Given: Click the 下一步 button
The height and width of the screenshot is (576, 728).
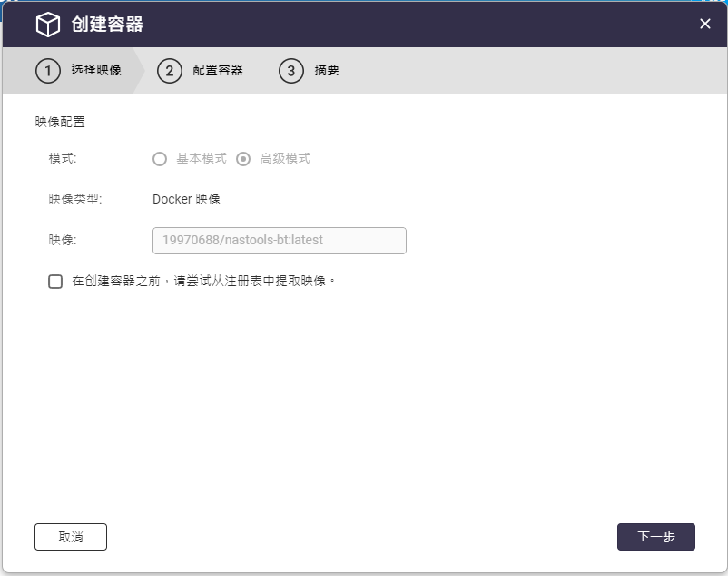Looking at the screenshot, I should (656, 537).
